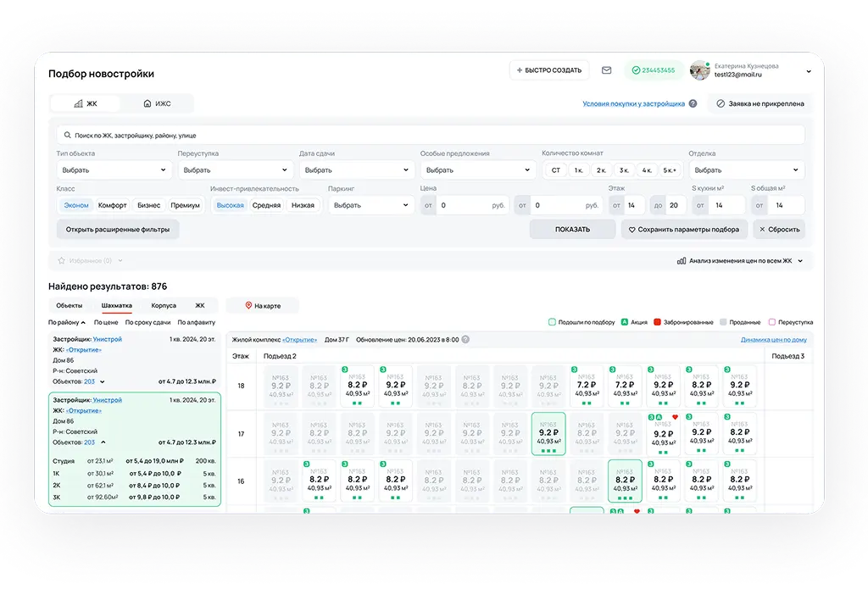This screenshot has height=595, width=868.
Task: Expand Объектов 203 in first developer card
Action: (103, 381)
